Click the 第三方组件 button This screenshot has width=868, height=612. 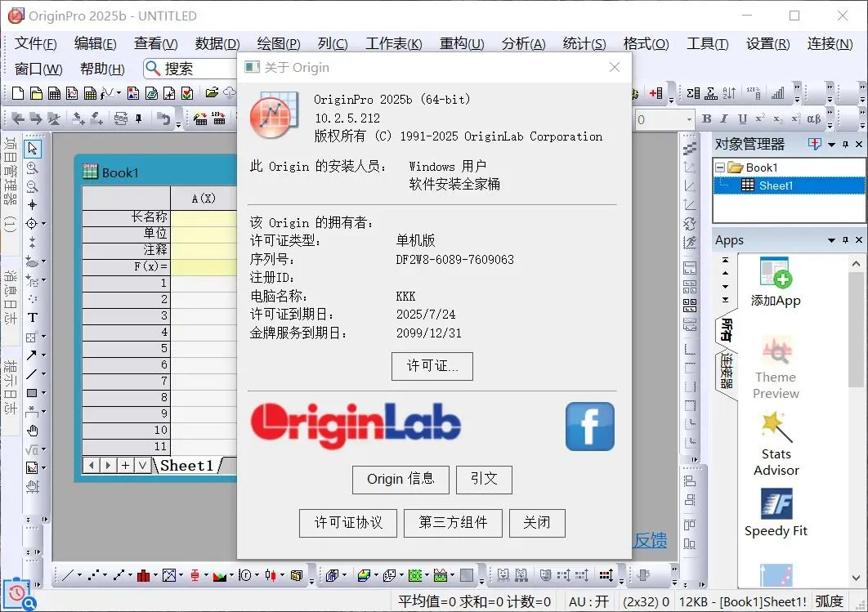453,523
